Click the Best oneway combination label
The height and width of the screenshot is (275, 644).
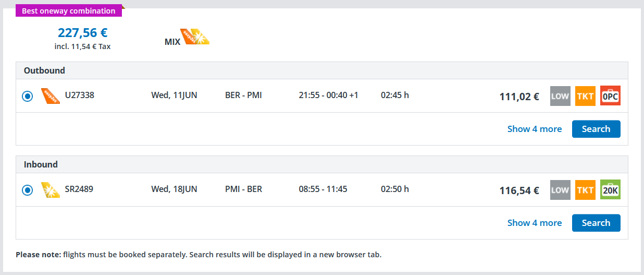tap(69, 11)
